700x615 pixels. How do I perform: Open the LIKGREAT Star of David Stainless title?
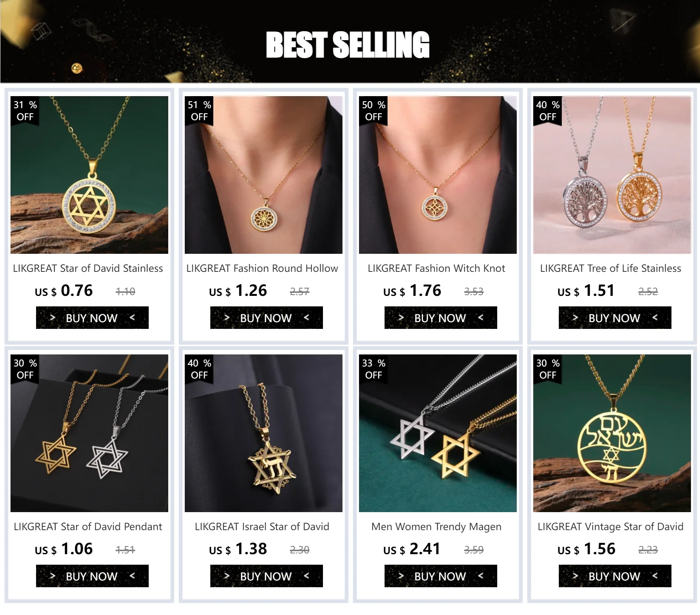coord(88,268)
